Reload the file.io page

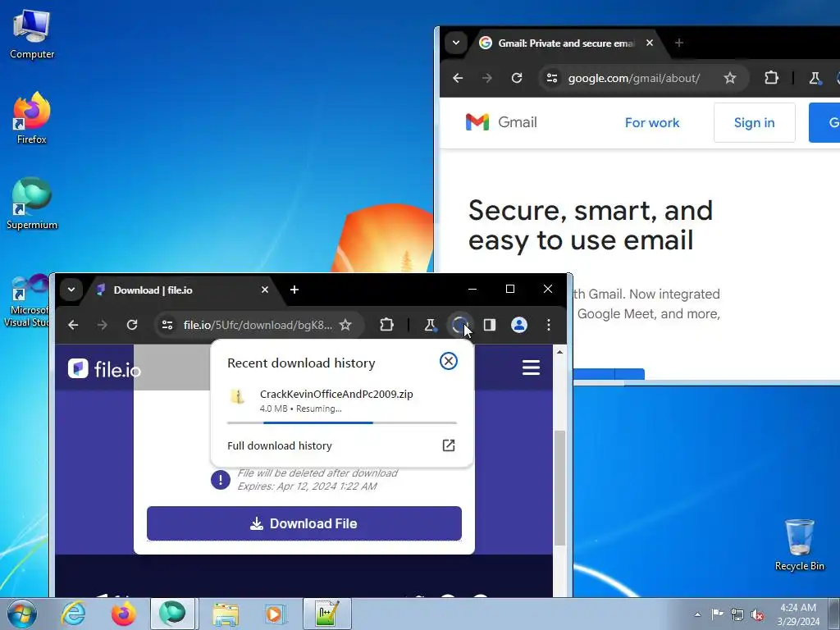pos(132,325)
